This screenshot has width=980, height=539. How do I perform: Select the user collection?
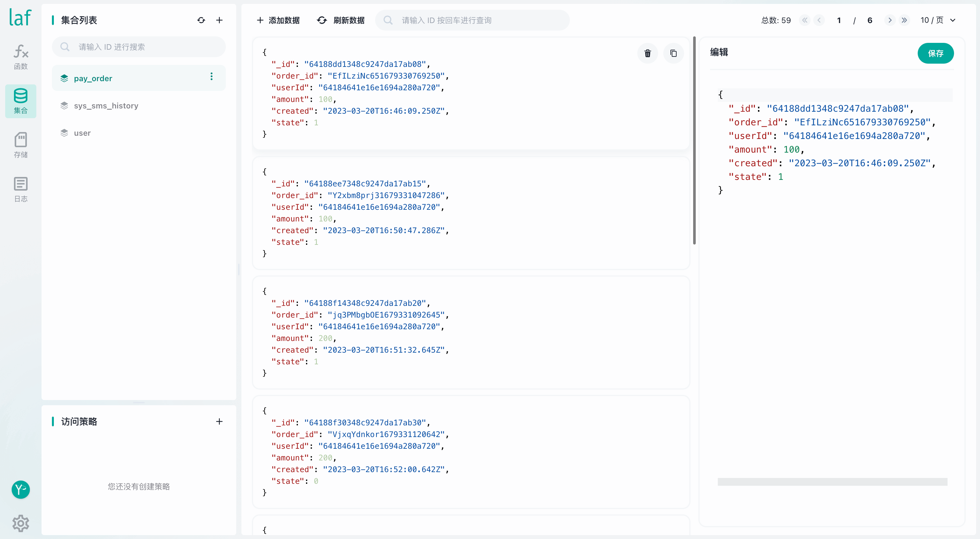click(82, 133)
